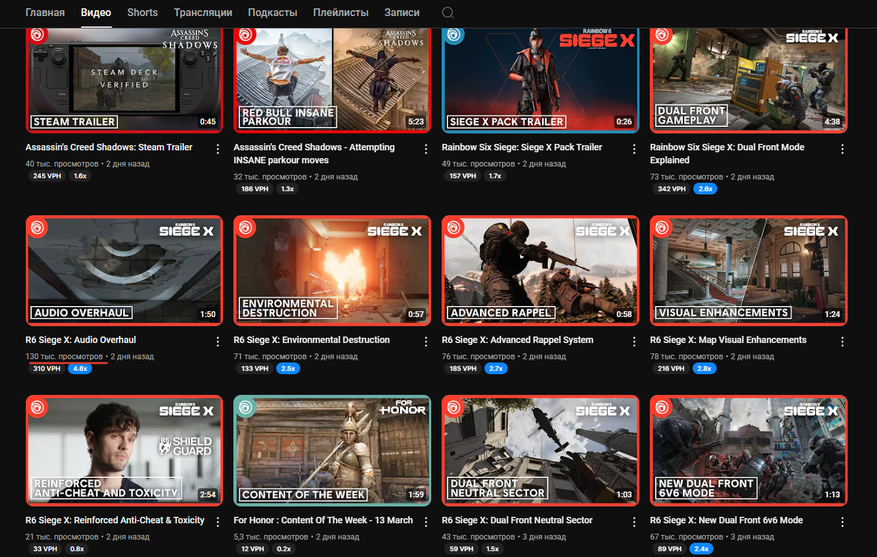The height and width of the screenshot is (557, 877).
Task: Open the Environmental Destruction thumbnail
Action: [x=332, y=270]
